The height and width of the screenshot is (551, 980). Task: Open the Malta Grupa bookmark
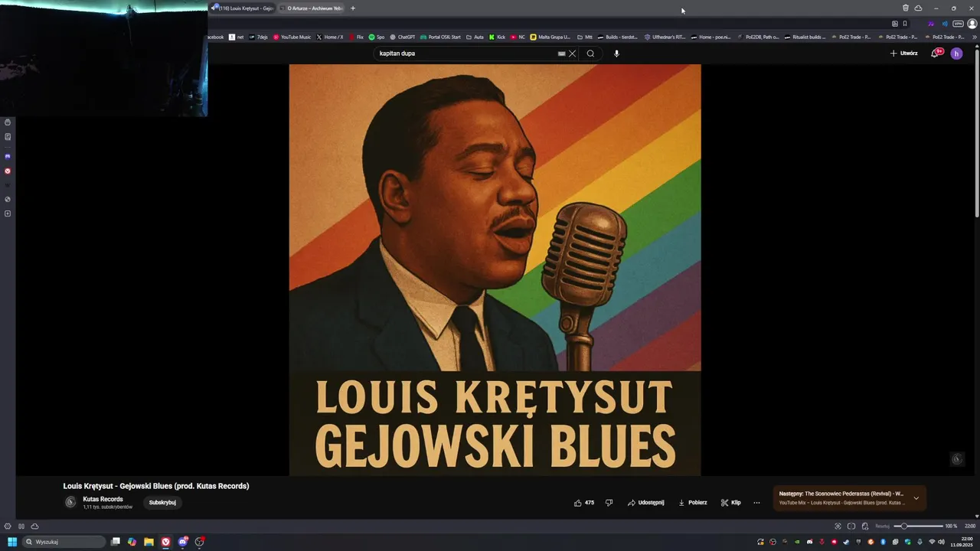[x=550, y=37]
